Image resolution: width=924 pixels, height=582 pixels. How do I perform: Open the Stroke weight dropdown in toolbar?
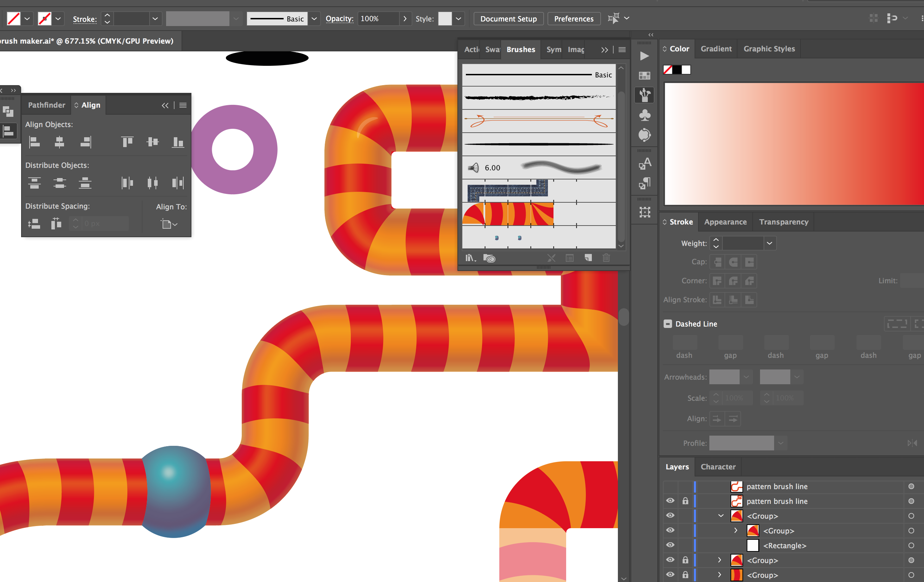(x=155, y=19)
